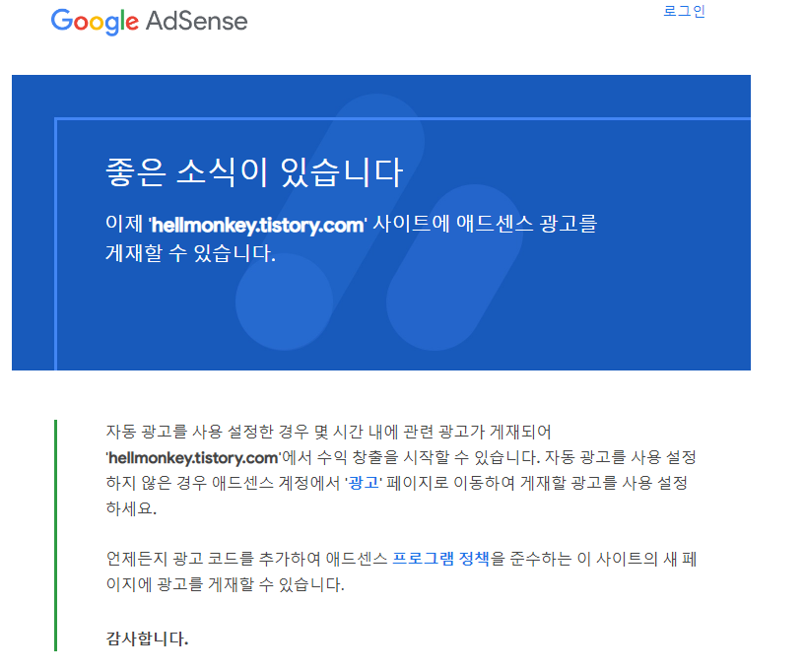Click the 감사합니다. closing text
Image resolution: width=804 pixels, height=672 pixels.
pos(147,638)
